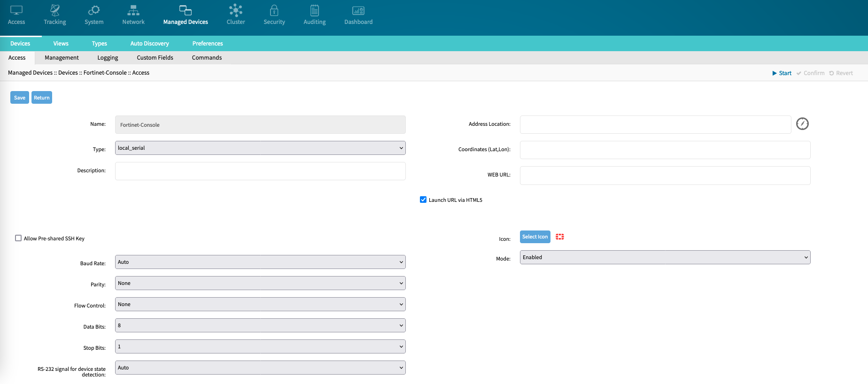Toggle Launch URL via HTML5 checkbox

pos(423,200)
